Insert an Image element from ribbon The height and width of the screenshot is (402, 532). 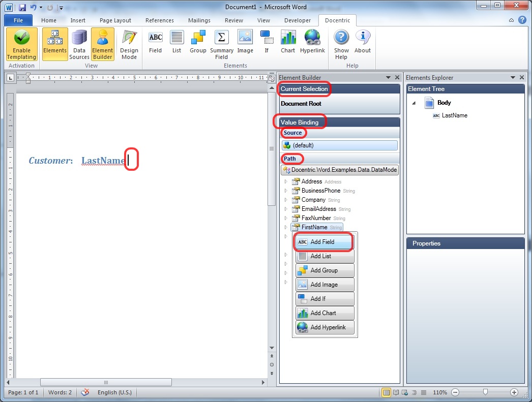pos(245,42)
